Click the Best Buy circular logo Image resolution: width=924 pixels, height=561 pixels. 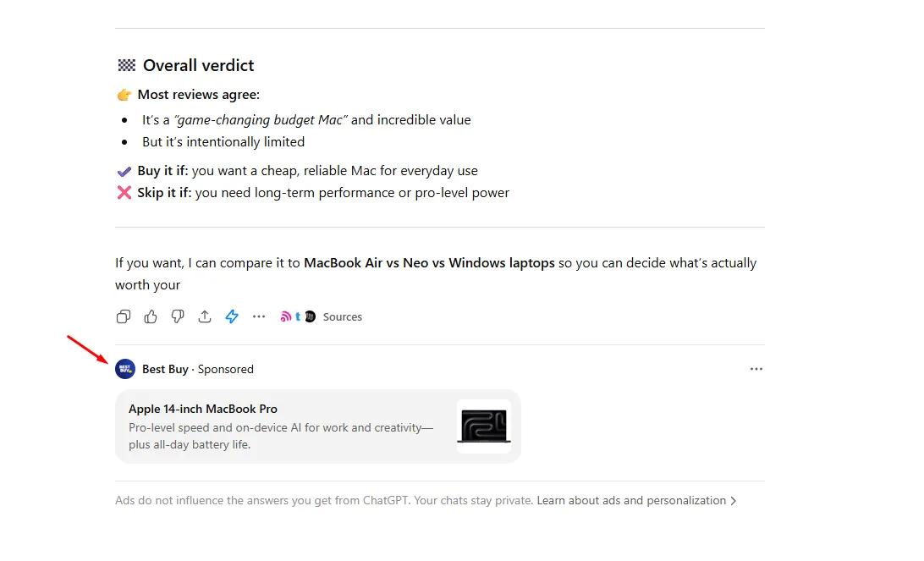pyautogui.click(x=124, y=368)
